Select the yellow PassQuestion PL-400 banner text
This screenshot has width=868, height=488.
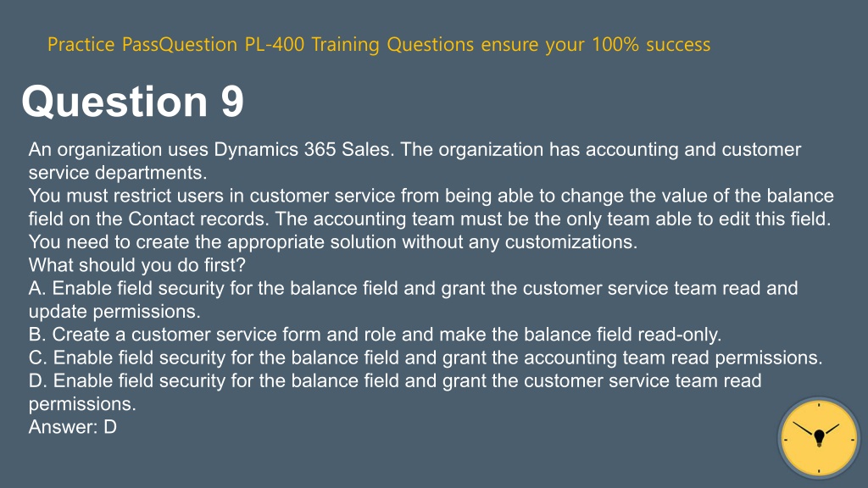point(379,44)
